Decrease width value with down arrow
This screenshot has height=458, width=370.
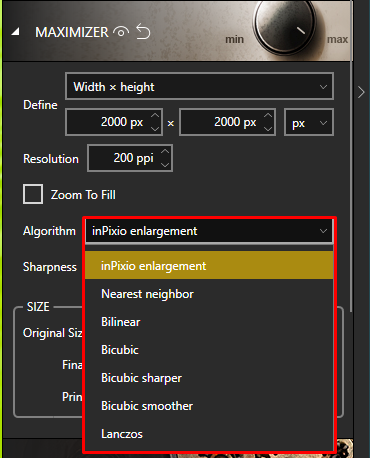pyautogui.click(x=155, y=128)
